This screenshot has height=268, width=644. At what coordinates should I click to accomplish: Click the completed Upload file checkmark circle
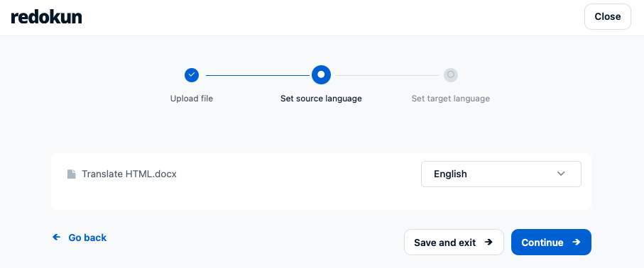coord(192,75)
